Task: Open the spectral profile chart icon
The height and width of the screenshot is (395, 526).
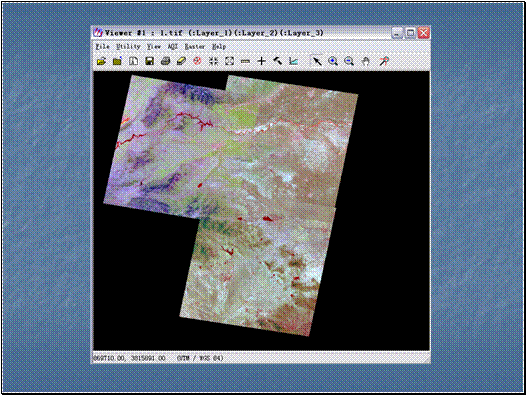Action: [294, 61]
